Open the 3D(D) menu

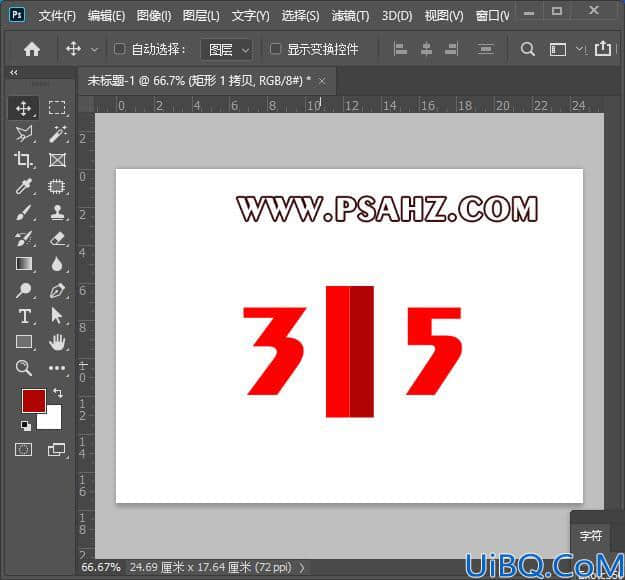[x=397, y=16]
